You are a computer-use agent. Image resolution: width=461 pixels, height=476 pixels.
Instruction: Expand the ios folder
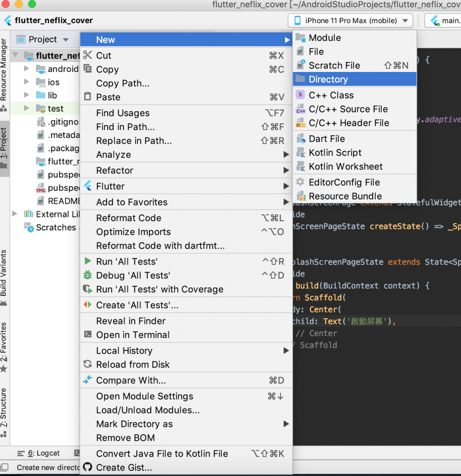click(x=27, y=82)
